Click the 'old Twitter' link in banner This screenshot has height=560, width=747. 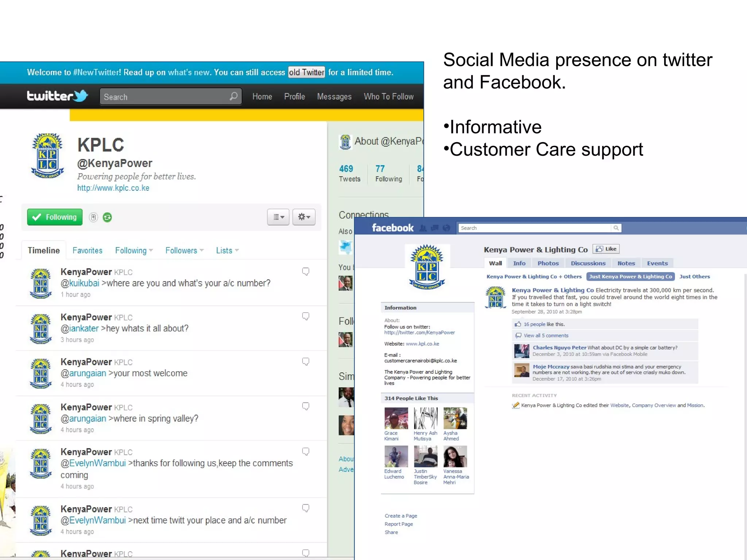tap(306, 72)
